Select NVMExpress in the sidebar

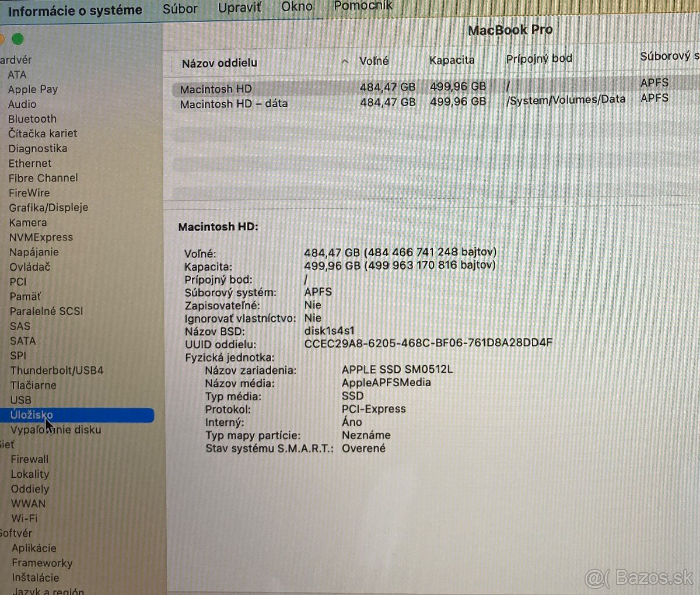coord(41,237)
